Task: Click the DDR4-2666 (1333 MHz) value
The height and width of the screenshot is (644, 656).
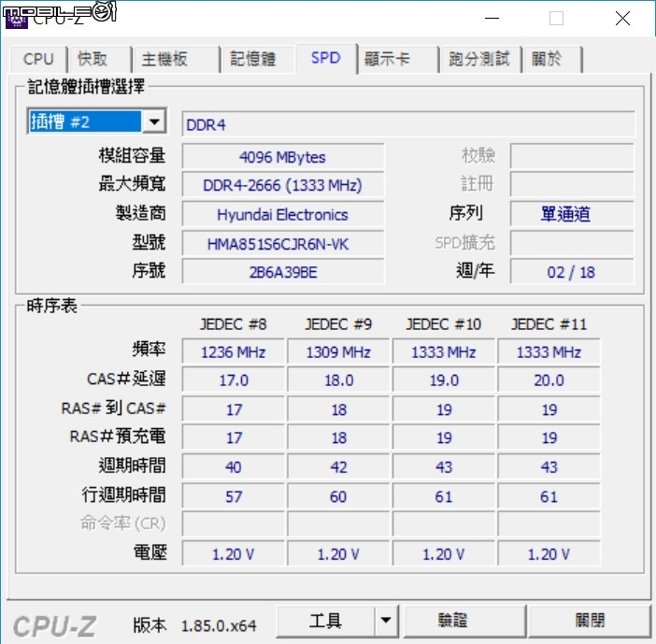Action: 283,185
